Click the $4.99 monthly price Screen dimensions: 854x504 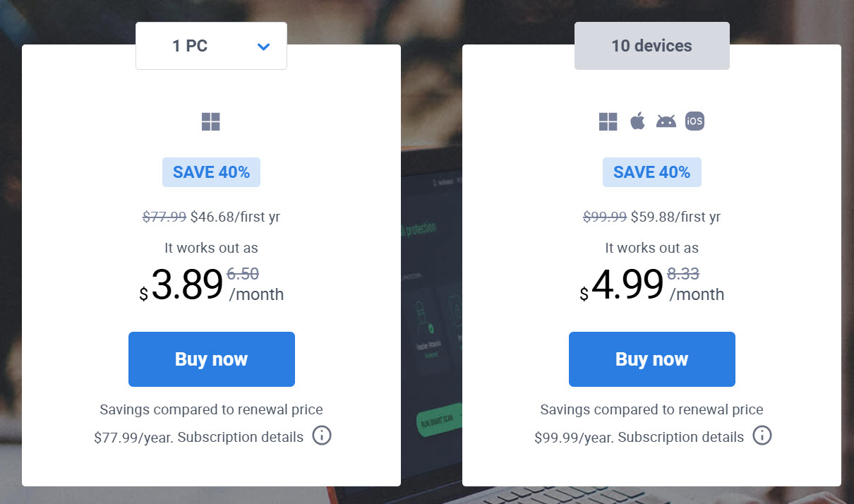pyautogui.click(x=627, y=286)
